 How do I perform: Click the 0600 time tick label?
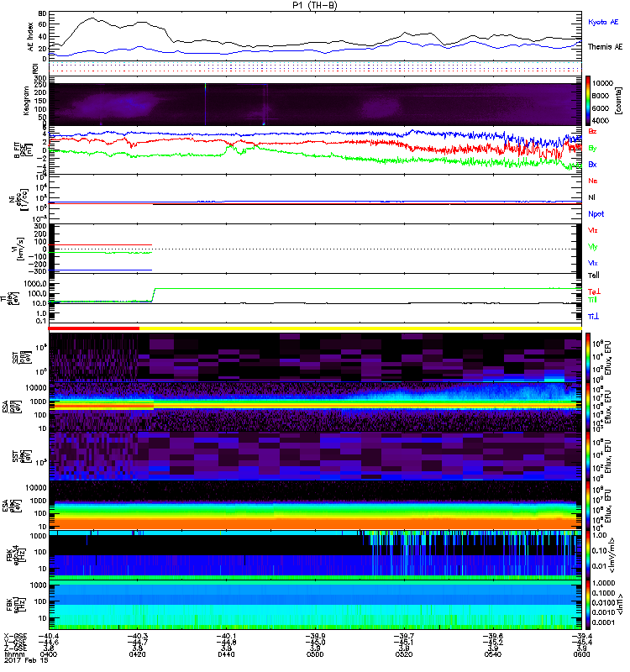click(x=583, y=654)
